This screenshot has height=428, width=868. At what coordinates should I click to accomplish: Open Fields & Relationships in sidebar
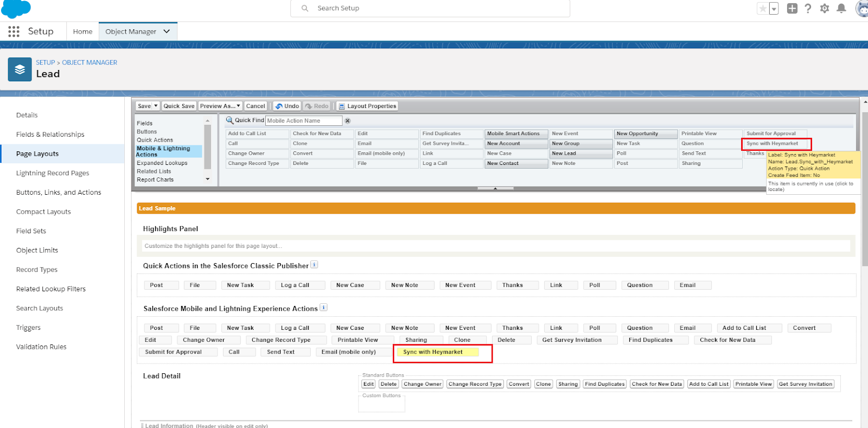point(50,135)
